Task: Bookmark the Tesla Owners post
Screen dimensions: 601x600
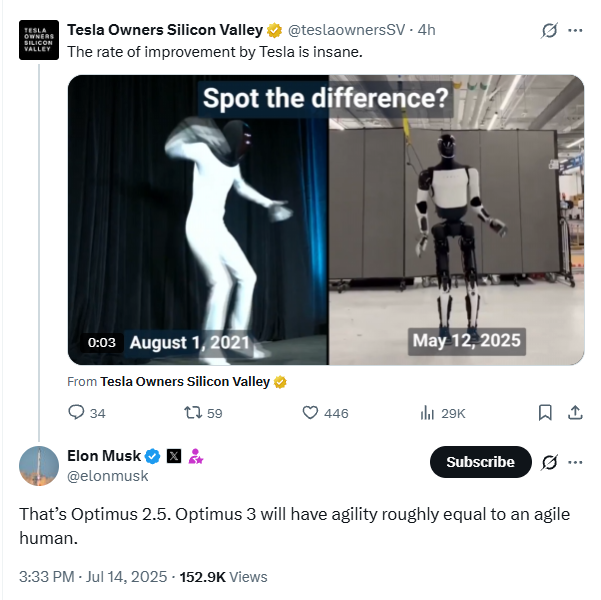Action: coord(545,412)
